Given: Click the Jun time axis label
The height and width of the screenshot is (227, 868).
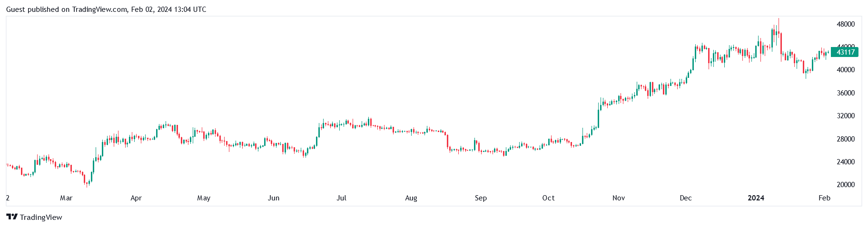Looking at the screenshot, I should [274, 198].
